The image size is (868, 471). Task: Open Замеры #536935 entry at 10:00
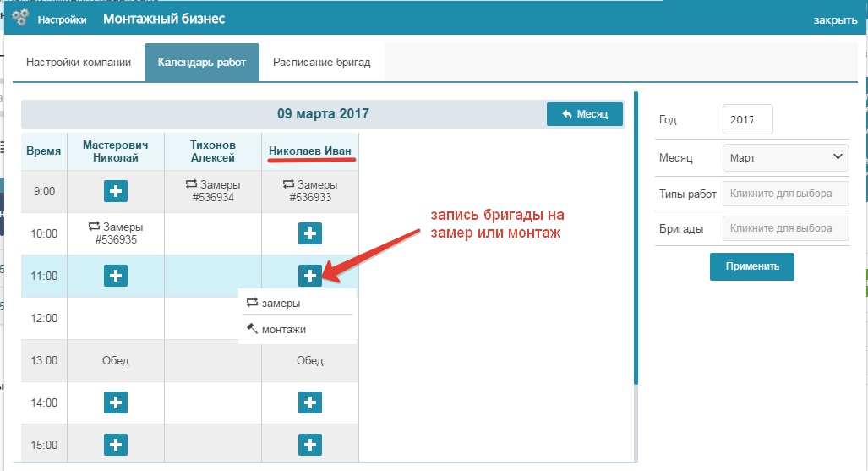pyautogui.click(x=116, y=233)
